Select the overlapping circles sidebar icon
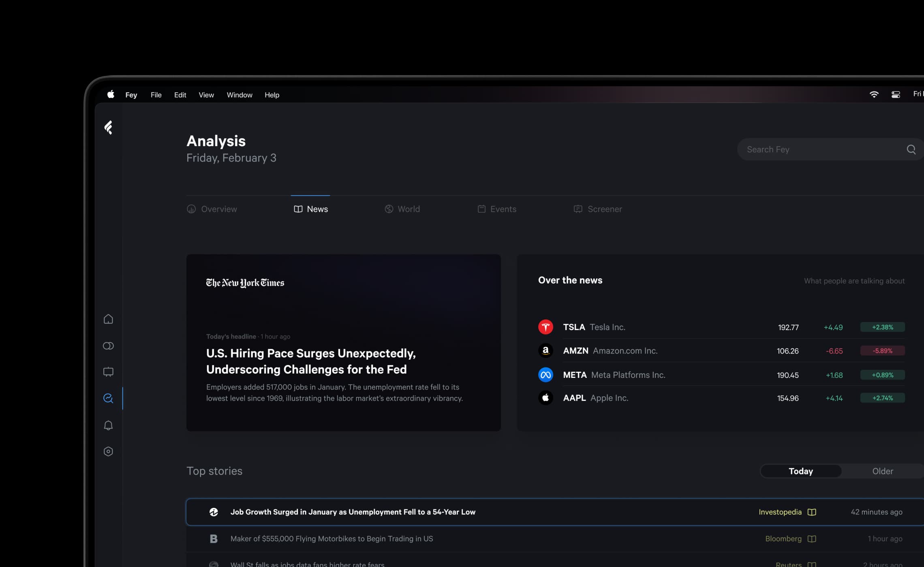 (108, 346)
